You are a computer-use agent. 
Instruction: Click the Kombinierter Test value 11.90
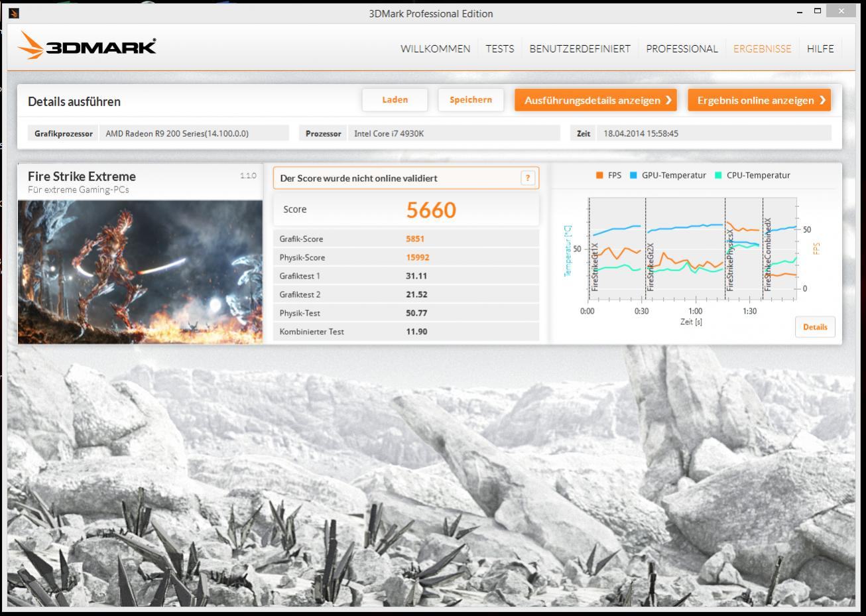416,332
